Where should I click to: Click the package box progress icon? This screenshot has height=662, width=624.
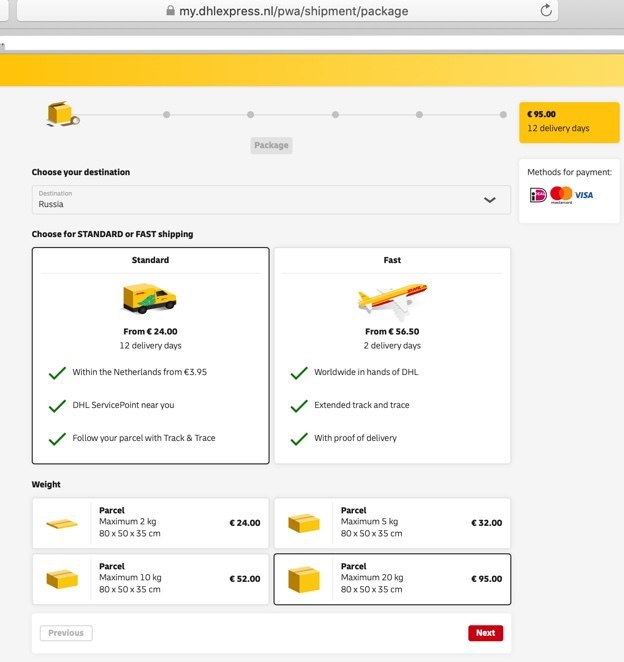coord(63,114)
